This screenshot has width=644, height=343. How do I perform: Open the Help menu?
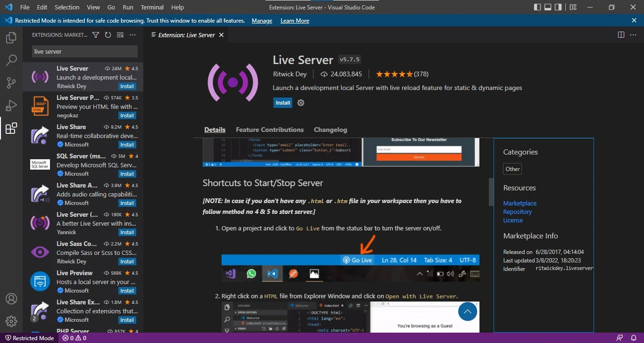[178, 7]
